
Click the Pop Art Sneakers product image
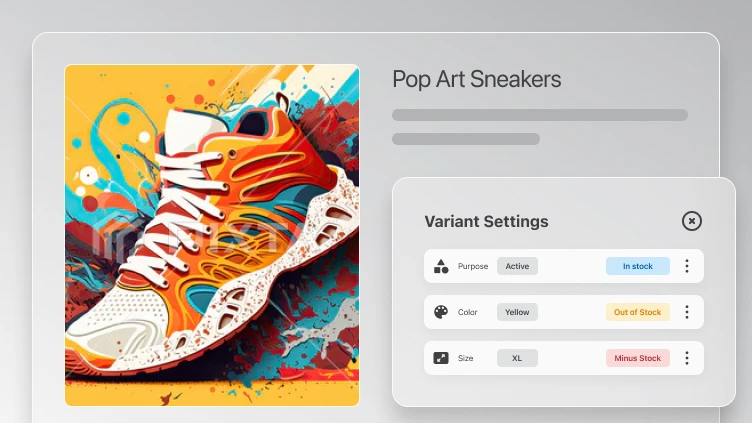(212, 235)
